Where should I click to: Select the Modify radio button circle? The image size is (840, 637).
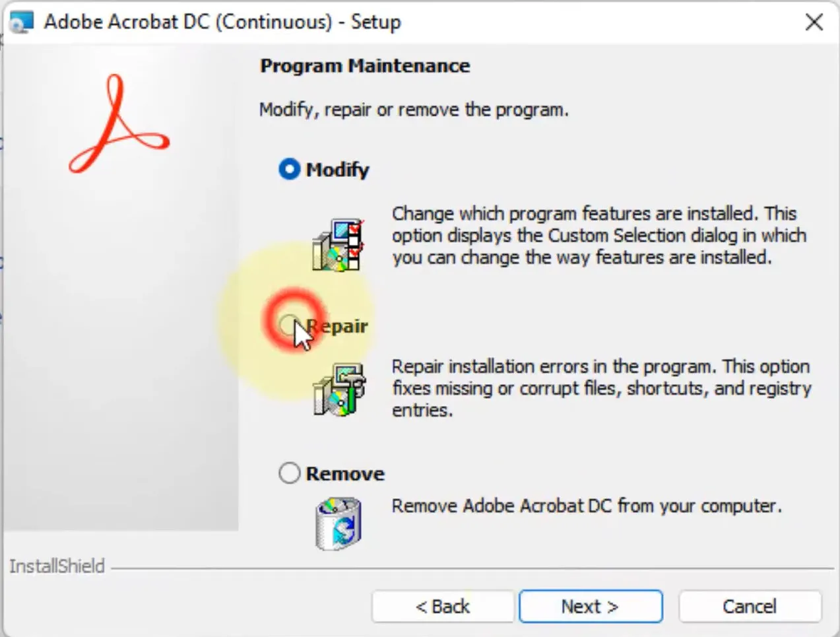pyautogui.click(x=290, y=170)
